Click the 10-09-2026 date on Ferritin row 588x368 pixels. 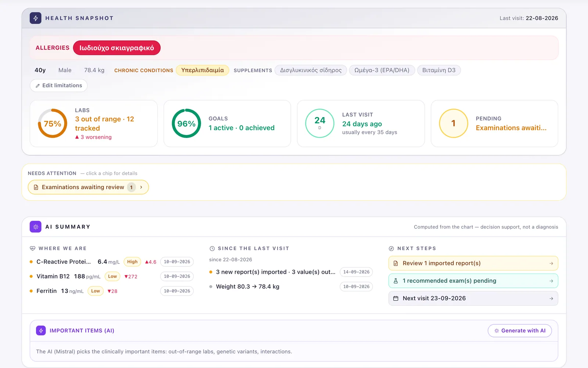177,291
